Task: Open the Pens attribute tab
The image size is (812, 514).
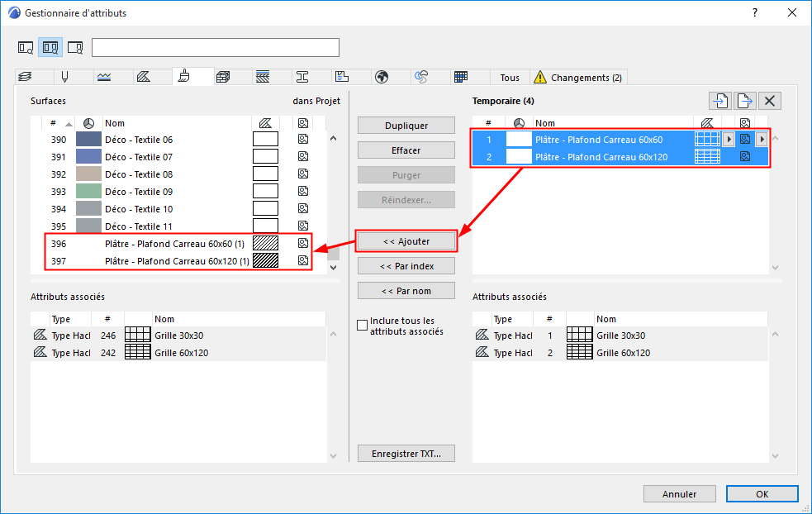Action: point(64,77)
